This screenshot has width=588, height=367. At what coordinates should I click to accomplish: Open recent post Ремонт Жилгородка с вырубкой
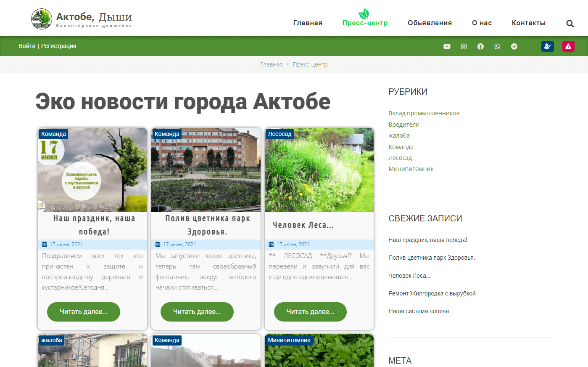pos(432,293)
